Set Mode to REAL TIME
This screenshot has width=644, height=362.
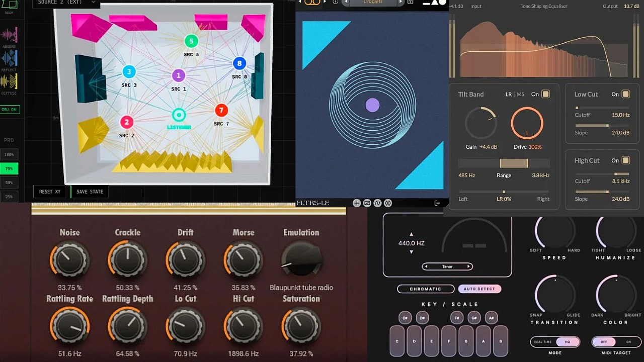(x=543, y=342)
